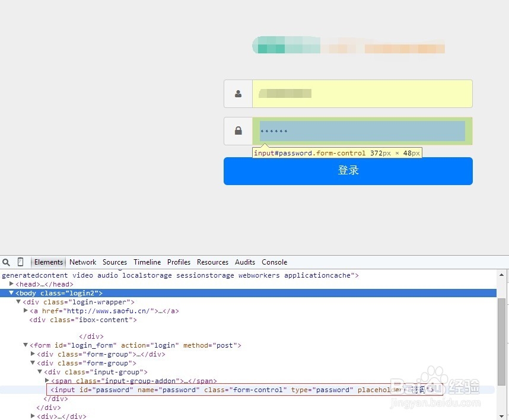This screenshot has height=420, width=509.
Task: Click the Elements panel vertical scrollbar thumb
Action: pos(501,343)
